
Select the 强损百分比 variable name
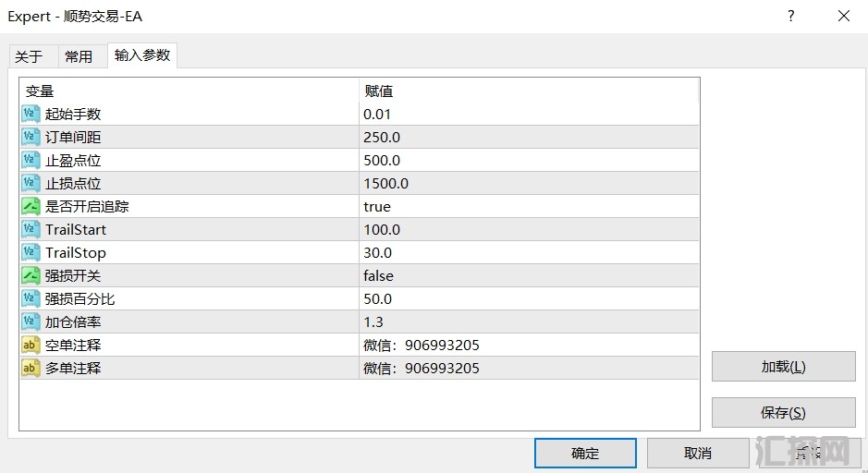coord(79,298)
